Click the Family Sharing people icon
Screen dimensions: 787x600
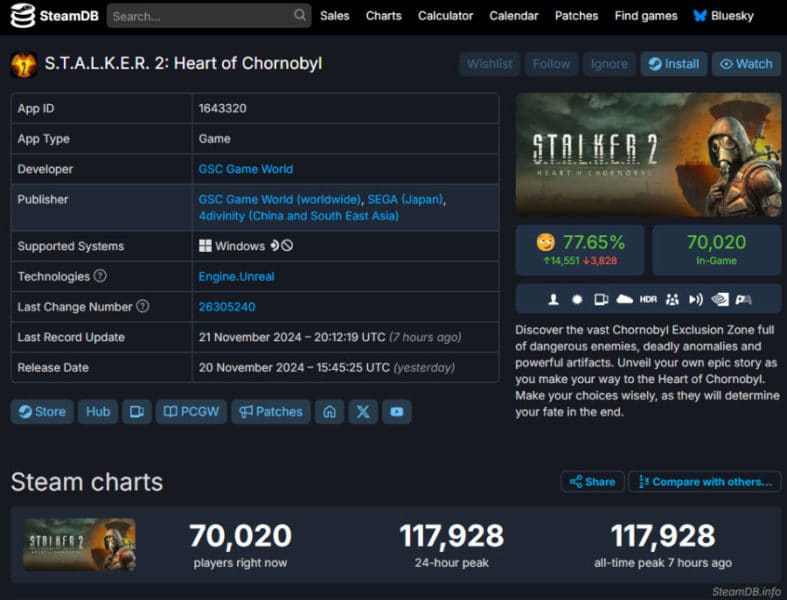pos(672,300)
